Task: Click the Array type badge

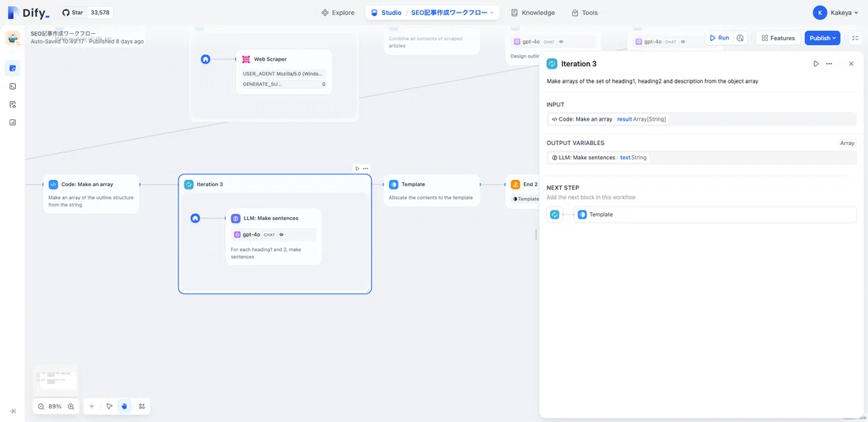Action: [847, 143]
